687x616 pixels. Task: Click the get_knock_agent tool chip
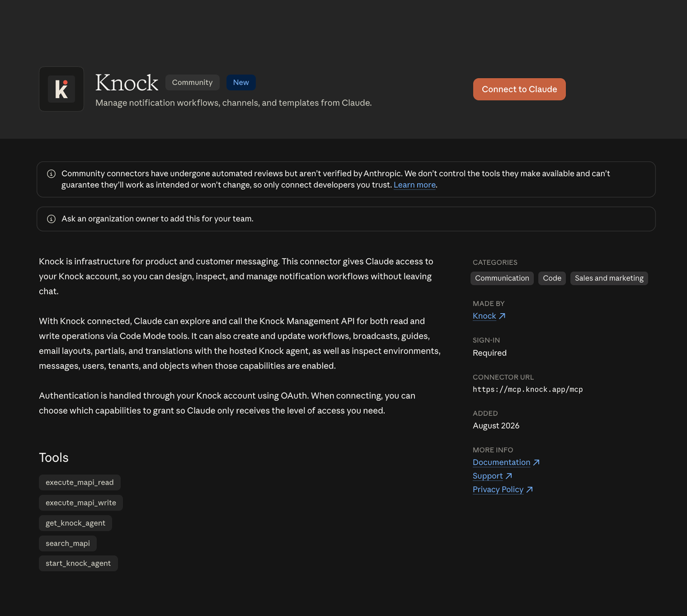click(x=75, y=523)
